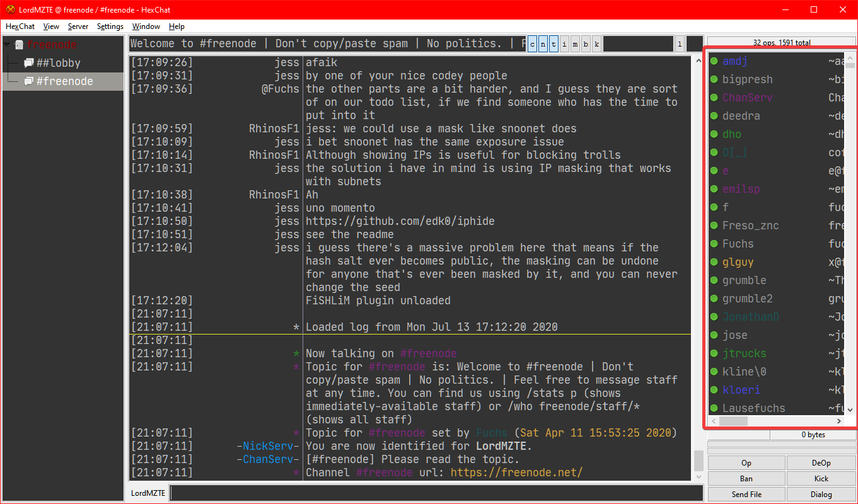Click the LordMZTE nick button
Image resolution: width=858 pixels, height=504 pixels.
click(x=148, y=493)
